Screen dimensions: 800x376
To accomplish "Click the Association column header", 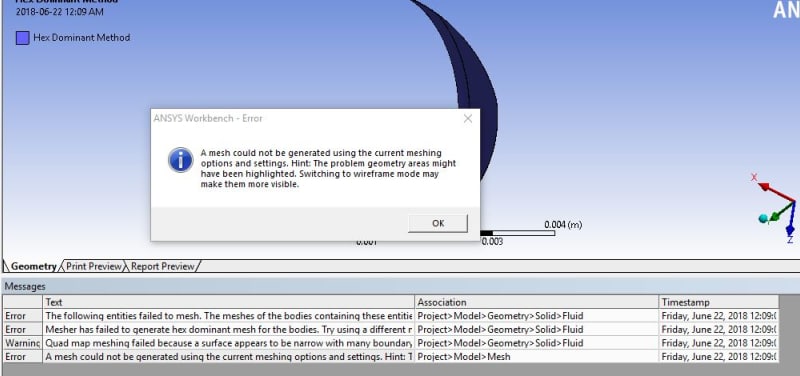I will pyautogui.click(x=537, y=302).
